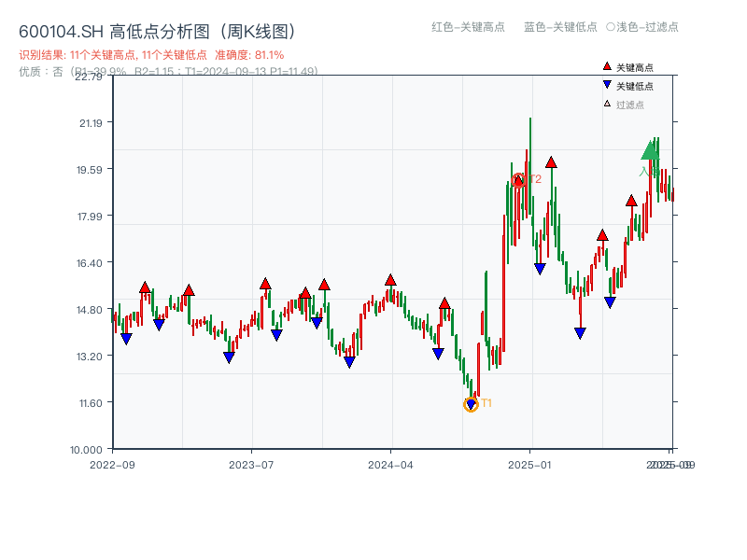Click the 21.19 y-axis label
The image size is (747, 560).
[91, 123]
